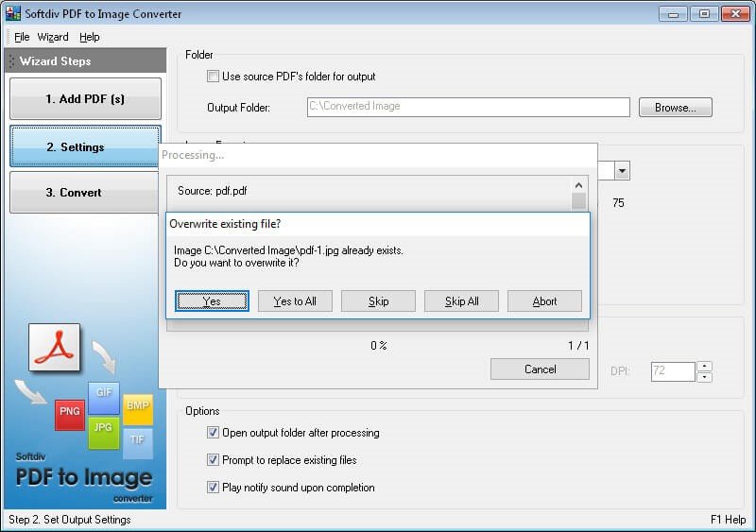The height and width of the screenshot is (532, 756).
Task: Click the red PDF document logo icon
Action: coord(54,348)
